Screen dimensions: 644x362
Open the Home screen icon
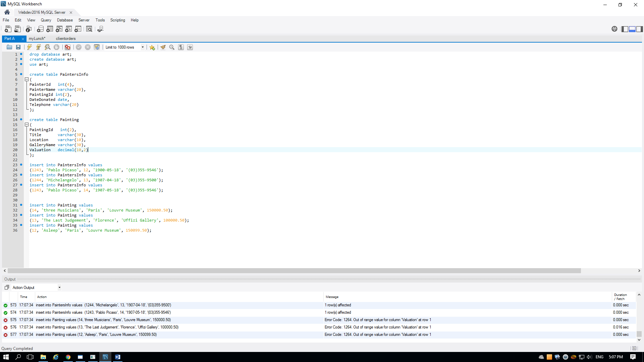[x=7, y=12]
